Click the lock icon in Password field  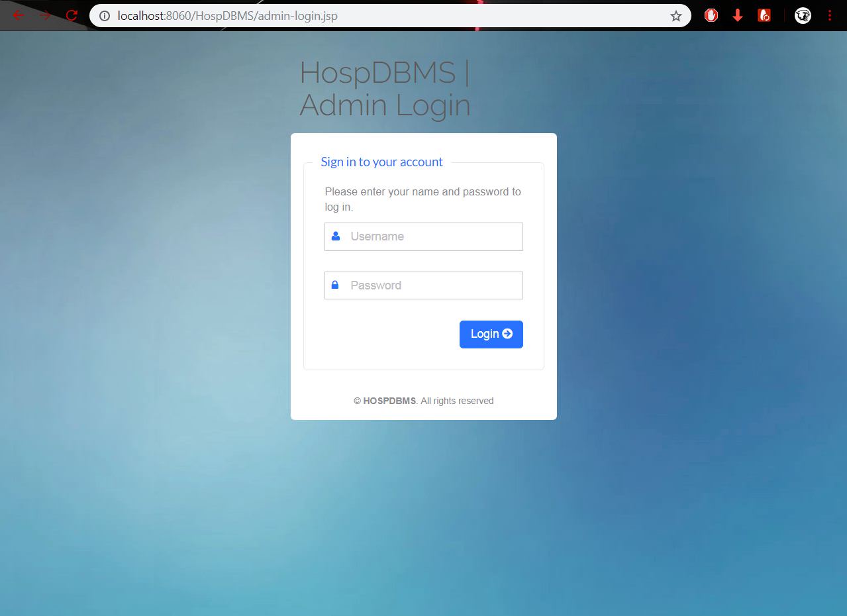coord(335,285)
